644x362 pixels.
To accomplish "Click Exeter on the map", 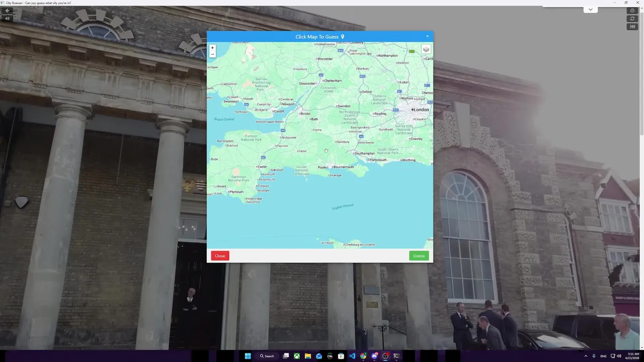I will tap(262, 166).
